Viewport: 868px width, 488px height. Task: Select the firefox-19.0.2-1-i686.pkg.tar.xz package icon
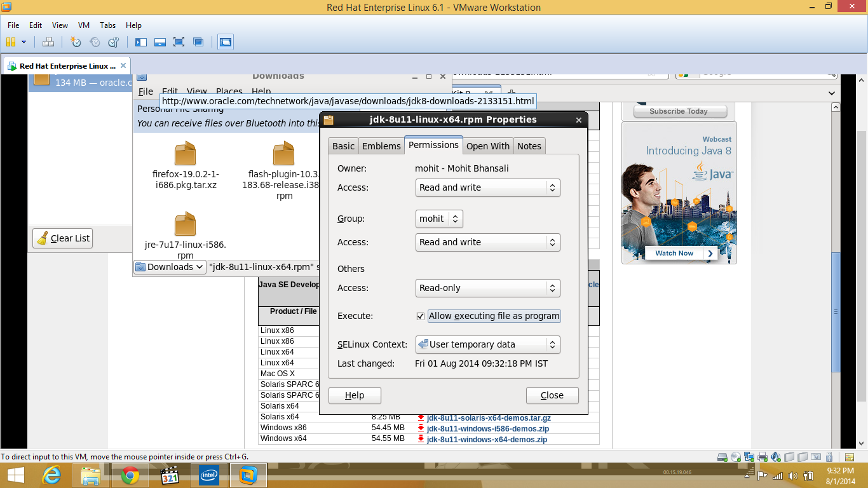click(x=186, y=154)
